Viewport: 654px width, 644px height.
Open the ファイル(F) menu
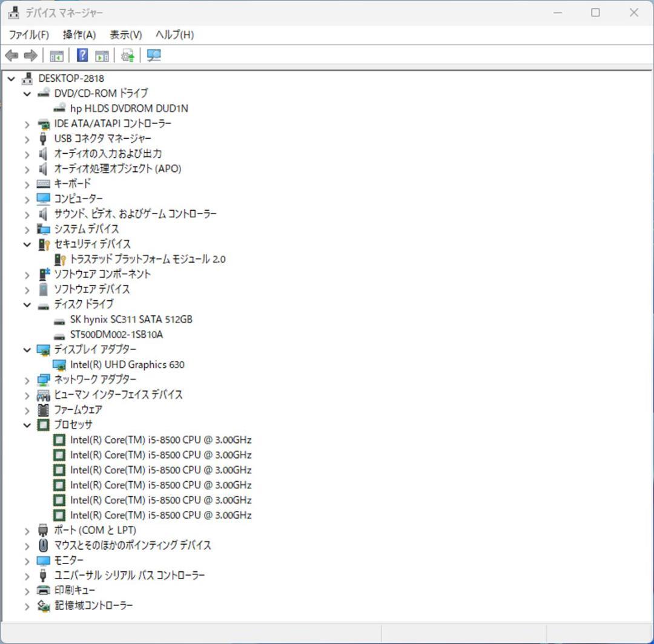click(x=29, y=34)
